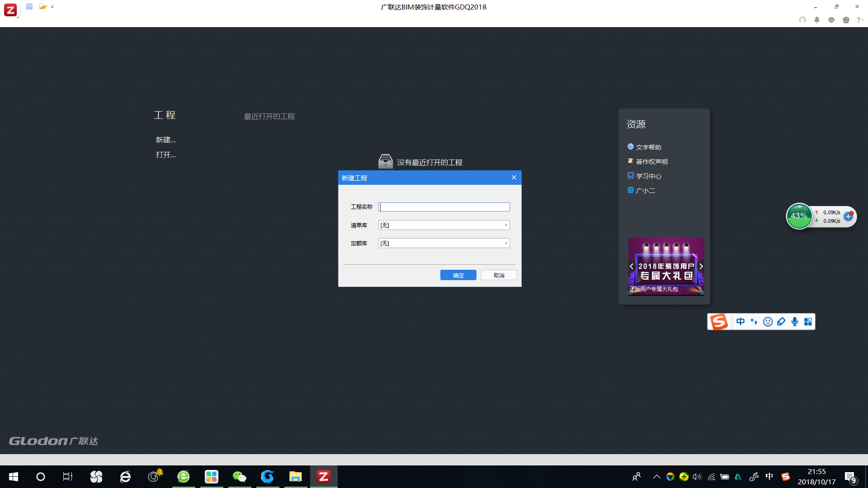Click the 确定 button in dialog
Image resolution: width=868 pixels, height=488 pixels.
pos(458,275)
